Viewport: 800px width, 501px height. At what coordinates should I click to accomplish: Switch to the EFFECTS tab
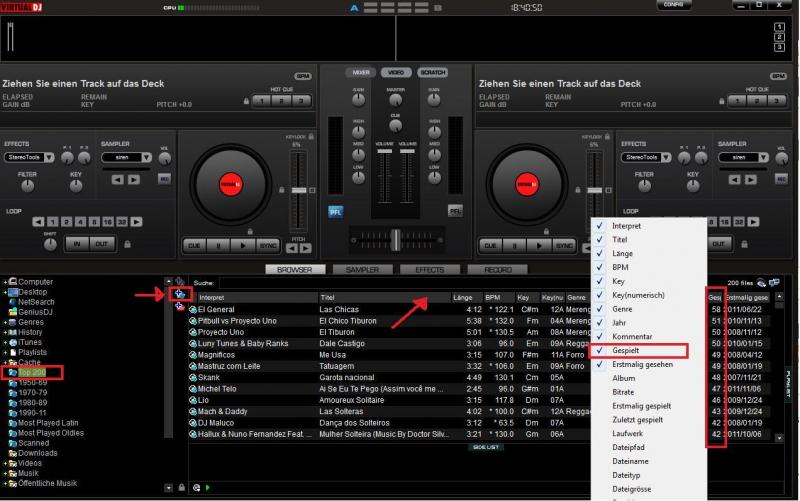pyautogui.click(x=429, y=270)
